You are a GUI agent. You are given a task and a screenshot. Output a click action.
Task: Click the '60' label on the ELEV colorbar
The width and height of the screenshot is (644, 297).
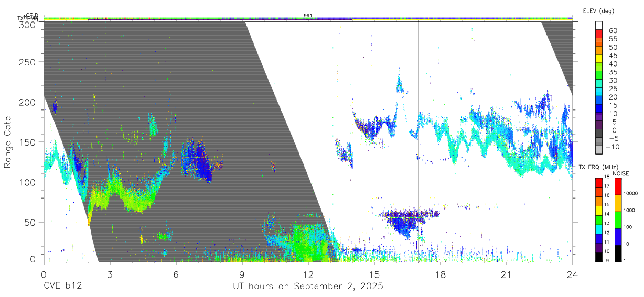point(612,31)
